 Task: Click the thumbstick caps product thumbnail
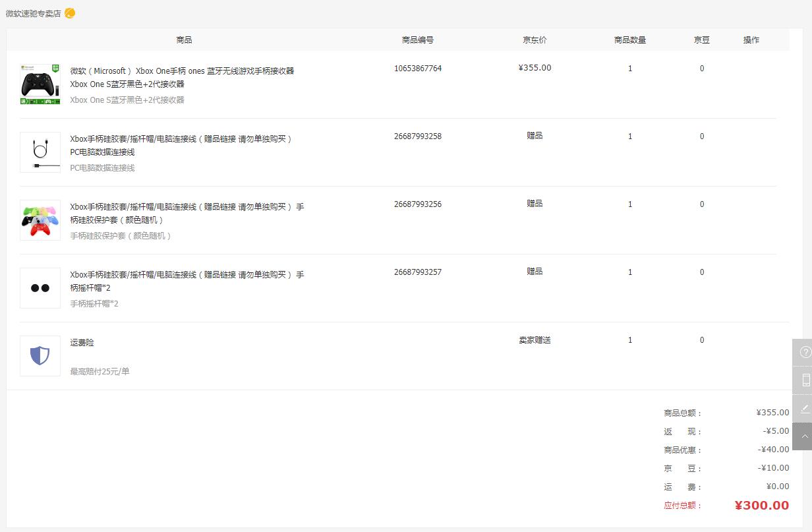click(40, 288)
